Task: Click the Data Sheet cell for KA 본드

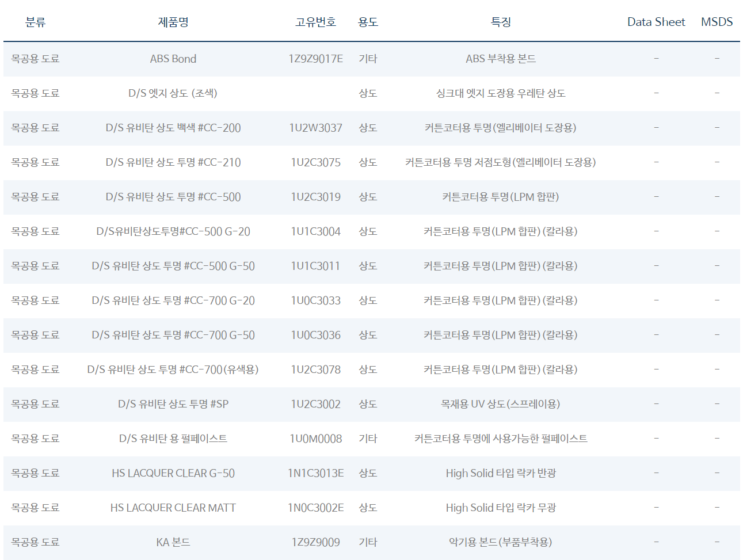Action: click(x=656, y=542)
